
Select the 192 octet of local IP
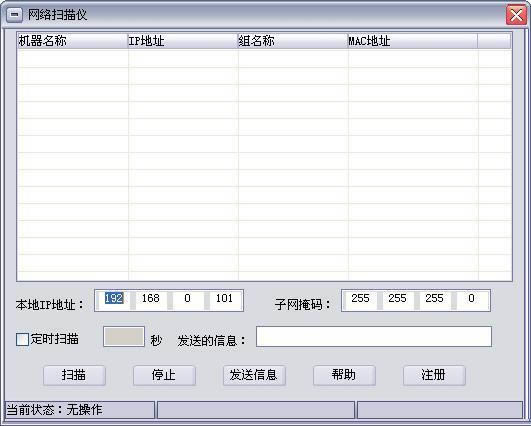114,298
